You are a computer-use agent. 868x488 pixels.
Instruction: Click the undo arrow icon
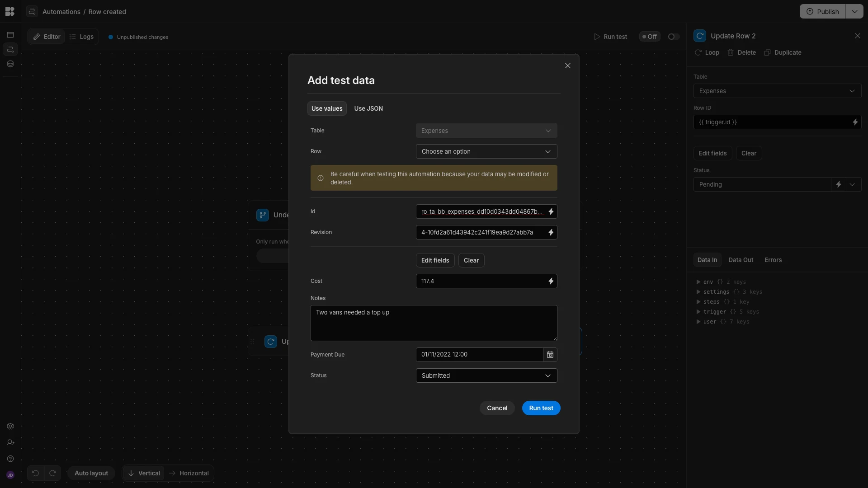pos(35,473)
